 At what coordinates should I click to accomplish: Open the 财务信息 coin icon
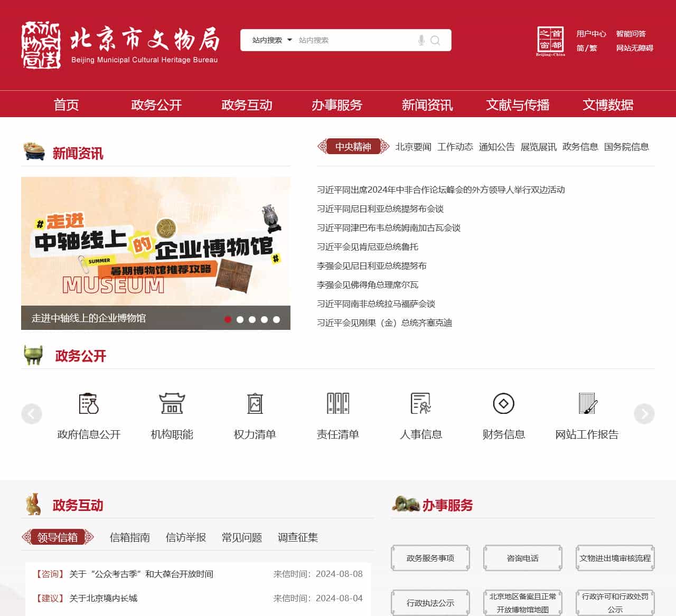504,404
